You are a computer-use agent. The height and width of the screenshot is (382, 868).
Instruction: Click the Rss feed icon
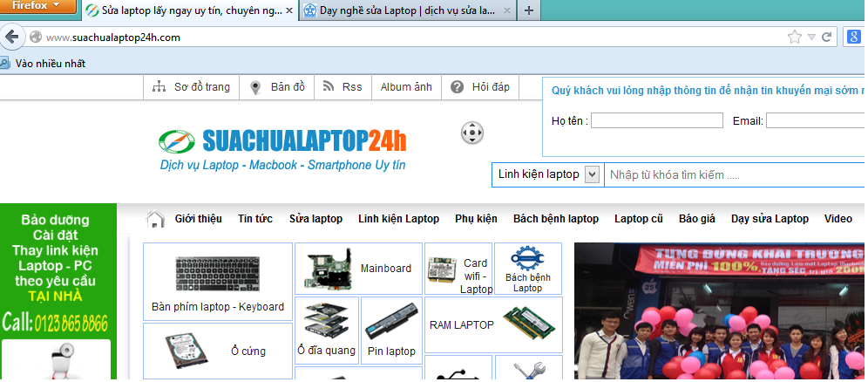click(x=329, y=87)
